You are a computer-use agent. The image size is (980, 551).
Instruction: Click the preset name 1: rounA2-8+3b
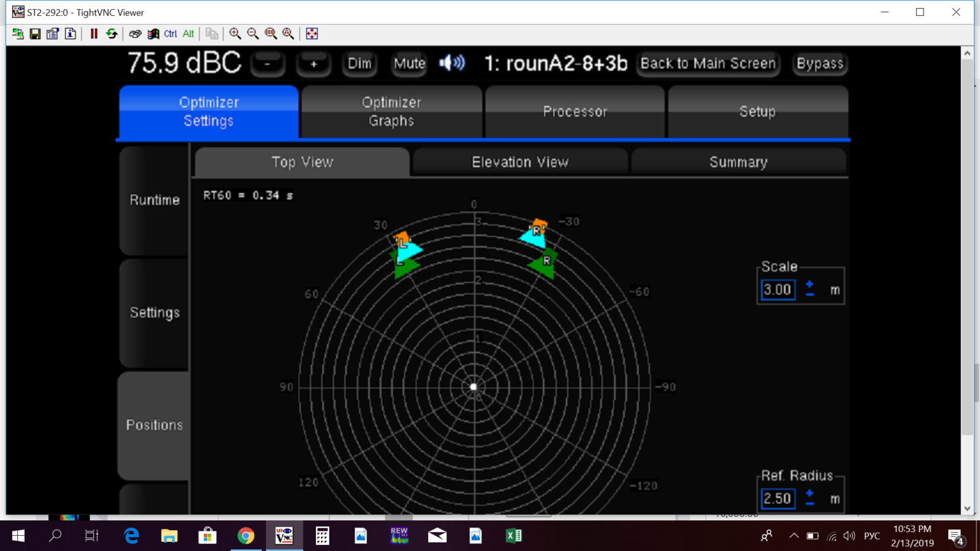pyautogui.click(x=556, y=63)
